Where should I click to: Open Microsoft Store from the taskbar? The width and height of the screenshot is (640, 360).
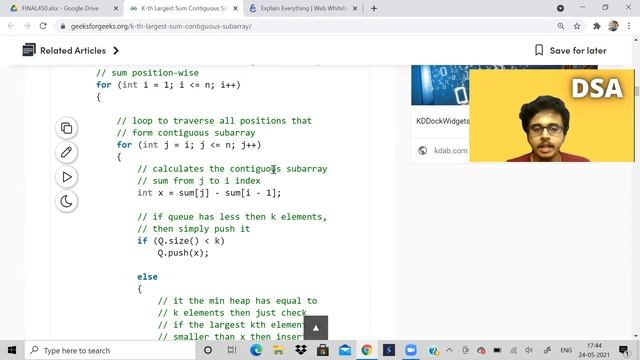coord(322,350)
